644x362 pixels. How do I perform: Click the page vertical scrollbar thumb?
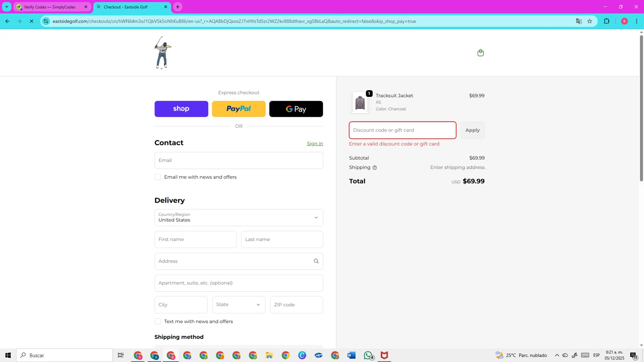pyautogui.click(x=641, y=108)
